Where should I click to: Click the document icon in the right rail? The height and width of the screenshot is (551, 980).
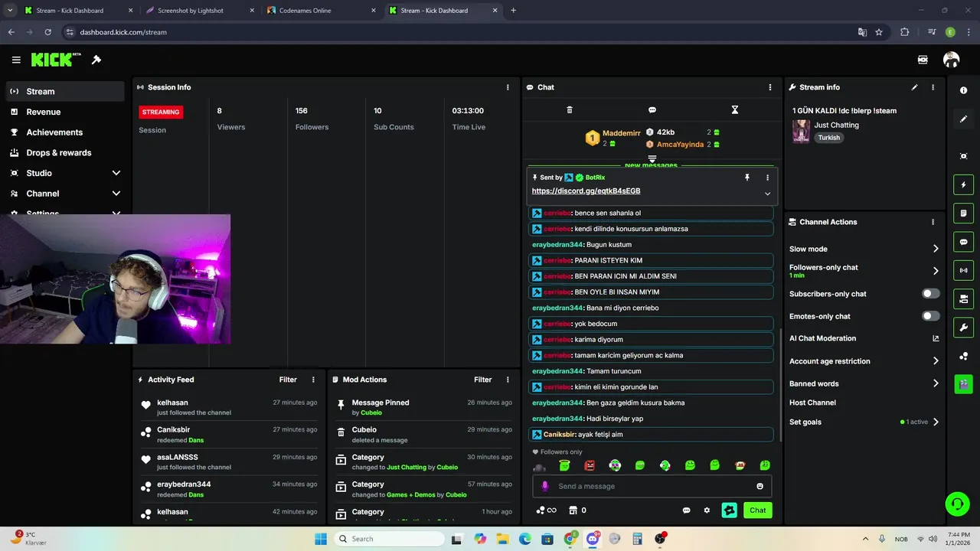pos(963,213)
